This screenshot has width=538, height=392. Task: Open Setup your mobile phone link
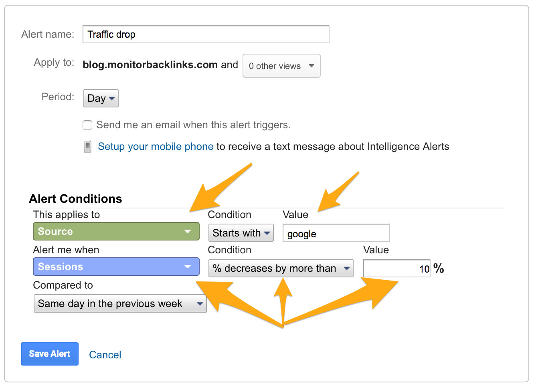156,147
